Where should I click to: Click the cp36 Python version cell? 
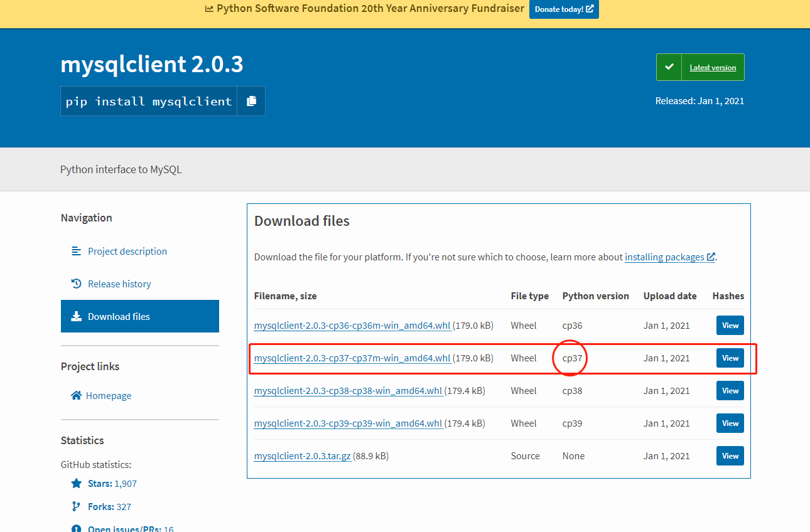(x=572, y=325)
